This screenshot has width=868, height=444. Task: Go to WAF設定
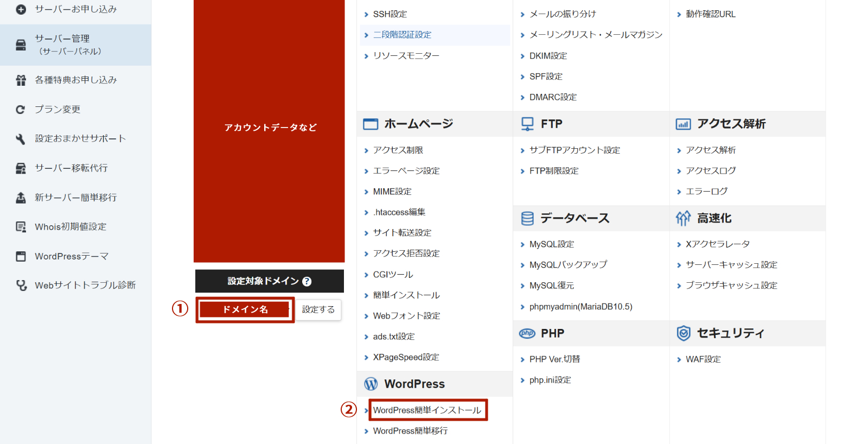(x=703, y=359)
